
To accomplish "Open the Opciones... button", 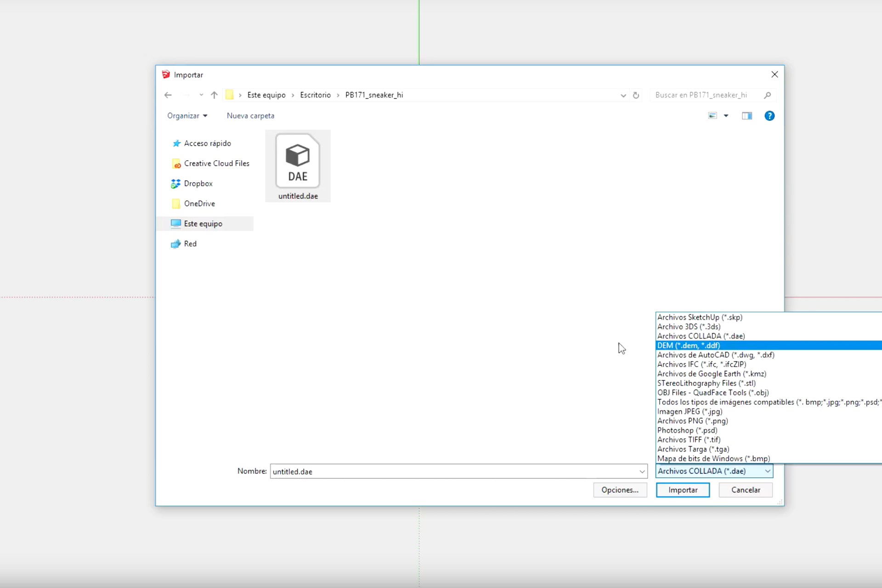I will click(x=620, y=490).
